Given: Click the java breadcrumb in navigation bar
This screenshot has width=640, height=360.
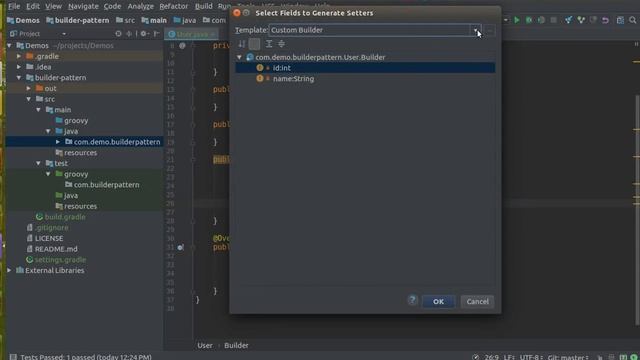Looking at the screenshot, I should [185, 20].
